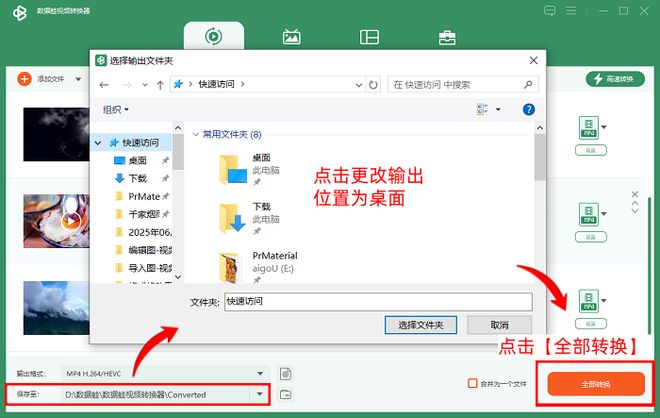Open recent locations chevron in dialog
This screenshot has height=418, width=660.
coord(145,85)
